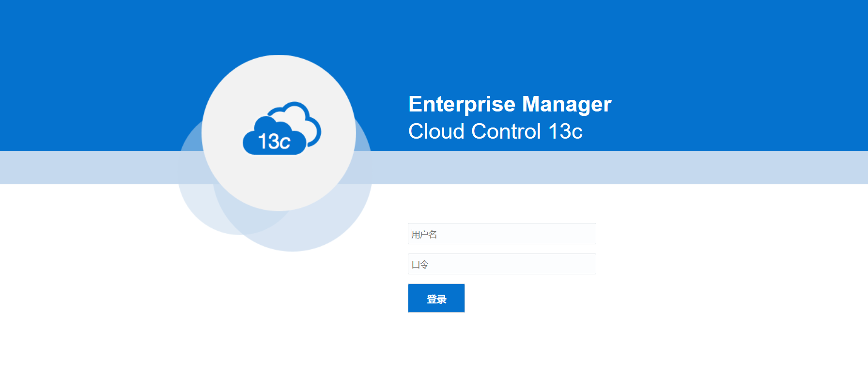Select the Enterprise Manager title text
Viewport: 868px width, 381px height.
click(x=510, y=104)
